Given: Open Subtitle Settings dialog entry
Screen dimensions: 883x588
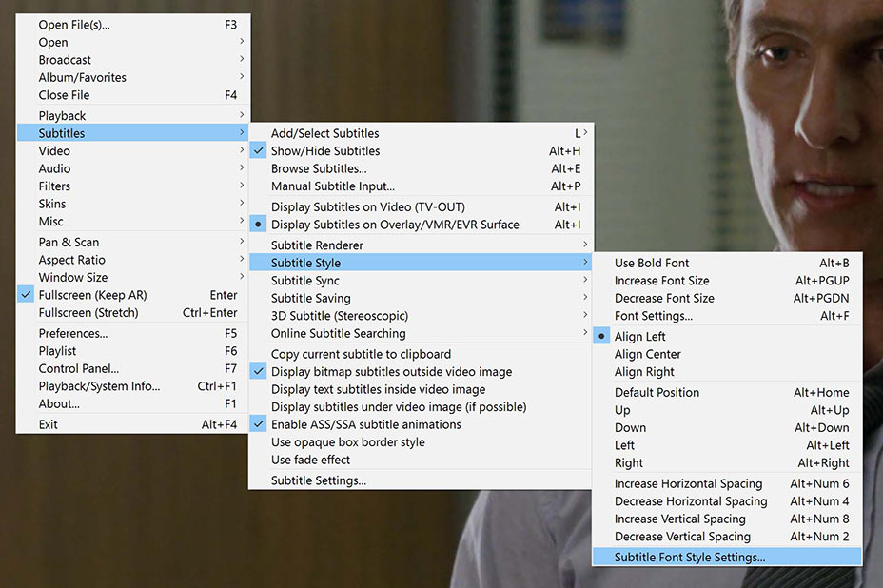Looking at the screenshot, I should click(x=318, y=480).
